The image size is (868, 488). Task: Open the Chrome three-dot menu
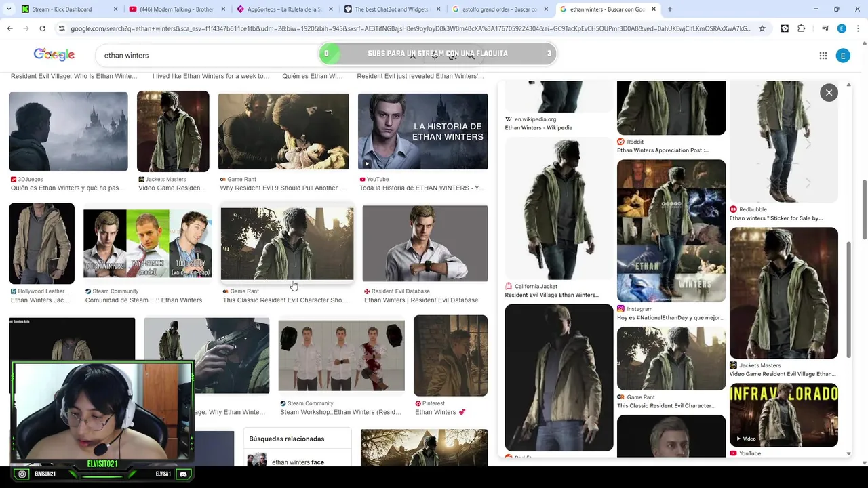point(858,28)
